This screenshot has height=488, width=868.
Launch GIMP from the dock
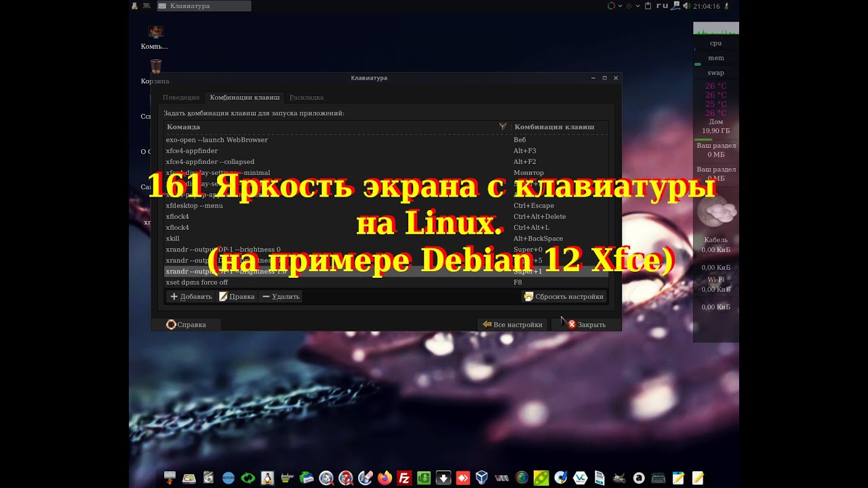(x=619, y=478)
